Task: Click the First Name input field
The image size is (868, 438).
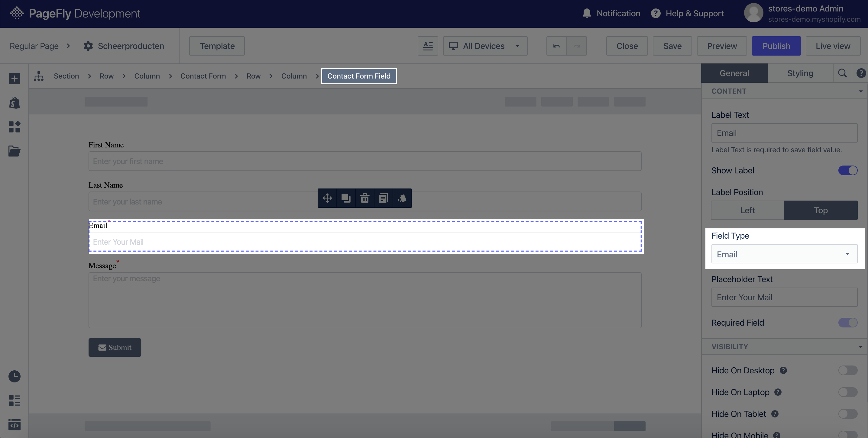Action: tap(364, 161)
